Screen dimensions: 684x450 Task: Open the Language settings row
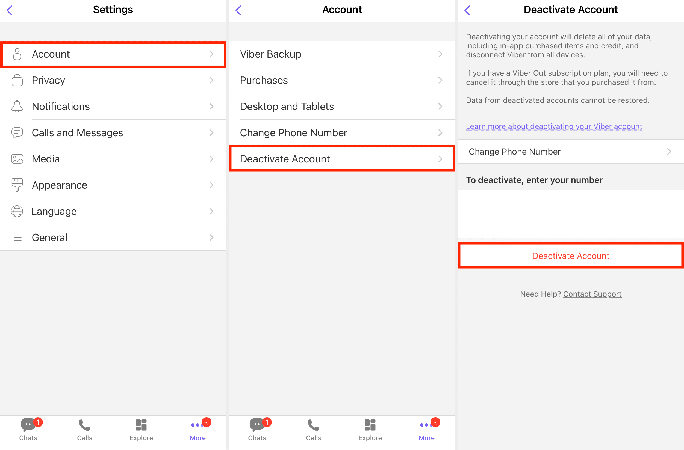[x=113, y=211]
